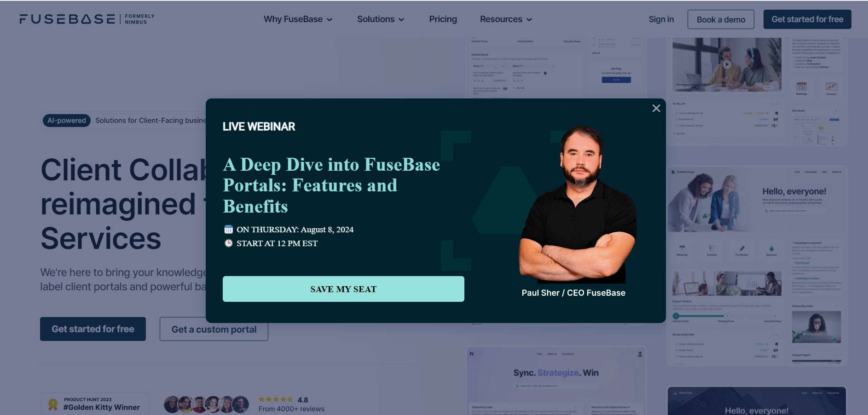Expand the Why FuseBase menu
The width and height of the screenshot is (868, 415).
298,19
